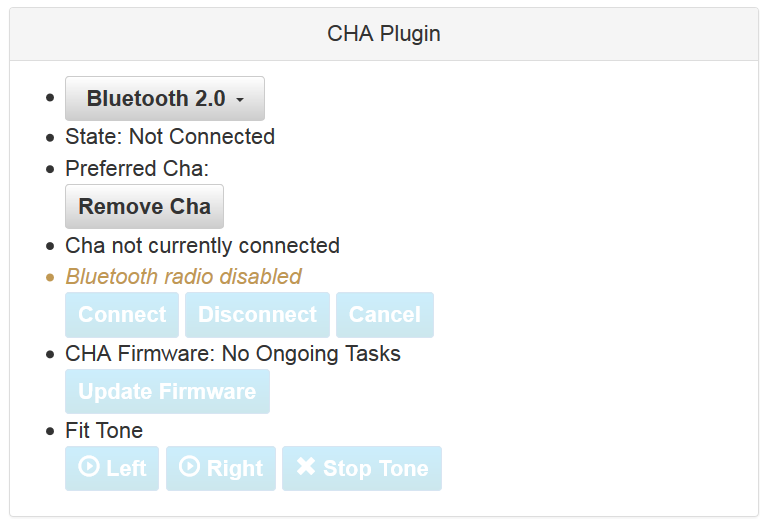Click the Connect button
This screenshot has height=527, width=768.
122,315
